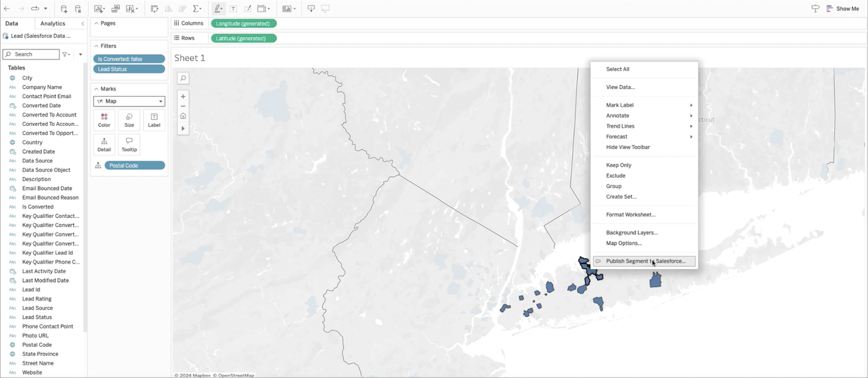Reset the map with home button

coord(183,116)
